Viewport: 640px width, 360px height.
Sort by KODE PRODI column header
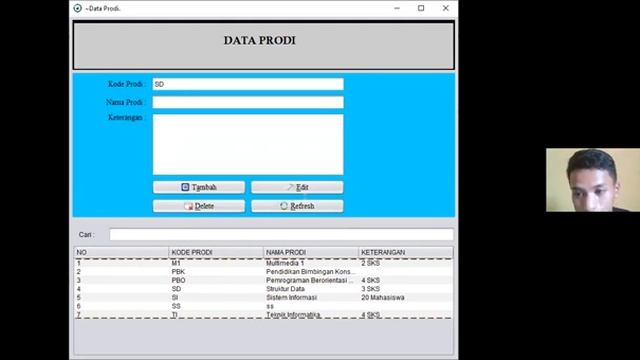click(216, 252)
